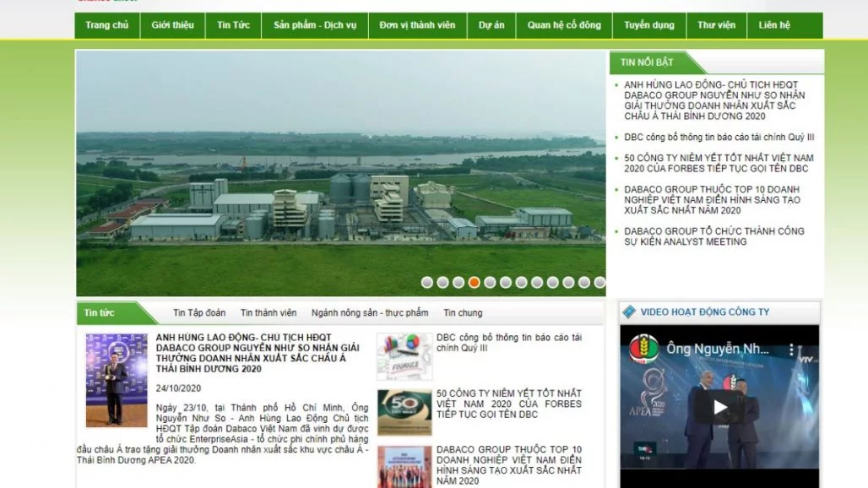
Task: Click the Forbes 50 thumbnail image
Action: 404,413
